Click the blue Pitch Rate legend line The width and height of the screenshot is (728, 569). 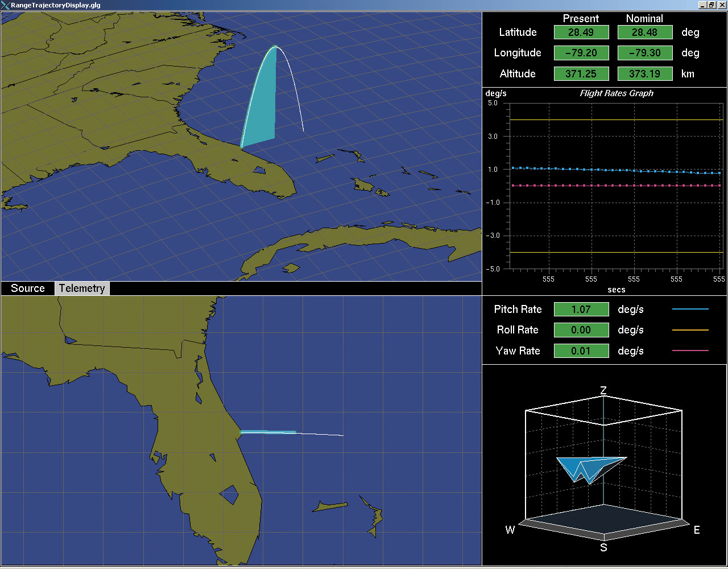click(x=690, y=309)
